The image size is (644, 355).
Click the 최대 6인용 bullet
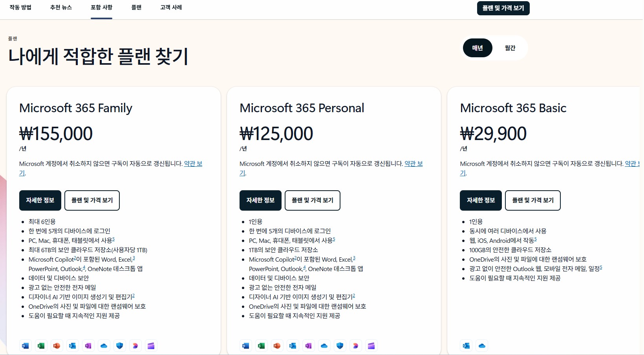click(x=42, y=222)
